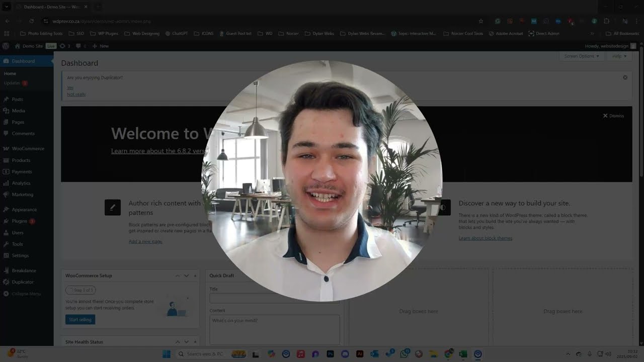Open Settings in the sidebar
This screenshot has height=362, width=644.
coord(20,255)
